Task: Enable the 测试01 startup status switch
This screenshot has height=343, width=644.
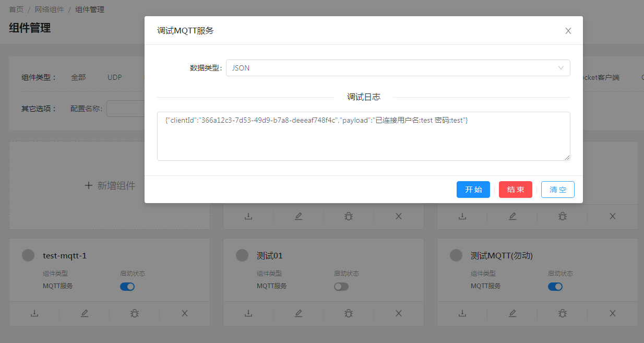Action: pyautogui.click(x=341, y=287)
